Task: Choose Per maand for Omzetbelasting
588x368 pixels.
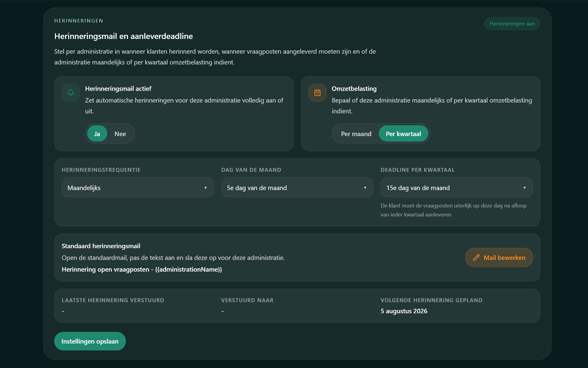Action: tap(356, 134)
